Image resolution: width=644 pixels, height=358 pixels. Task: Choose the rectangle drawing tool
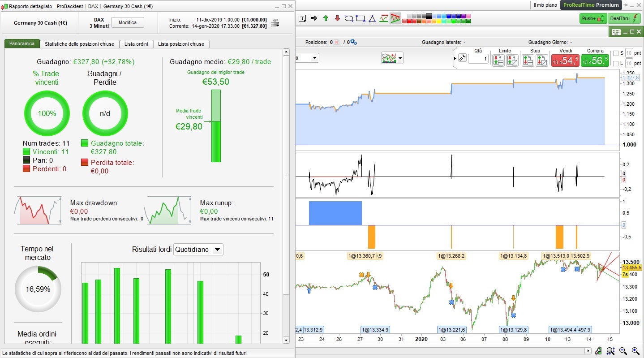361,18
